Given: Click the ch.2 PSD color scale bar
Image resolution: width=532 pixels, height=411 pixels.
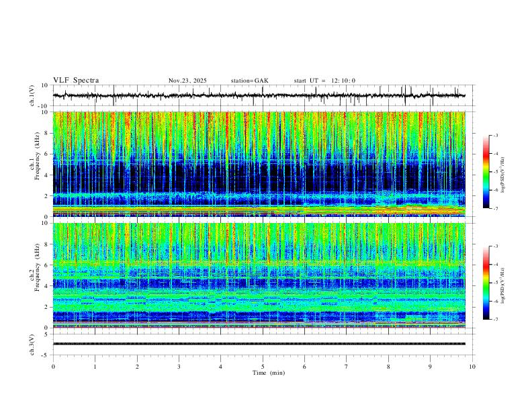Looking at the screenshot, I should point(486,283).
